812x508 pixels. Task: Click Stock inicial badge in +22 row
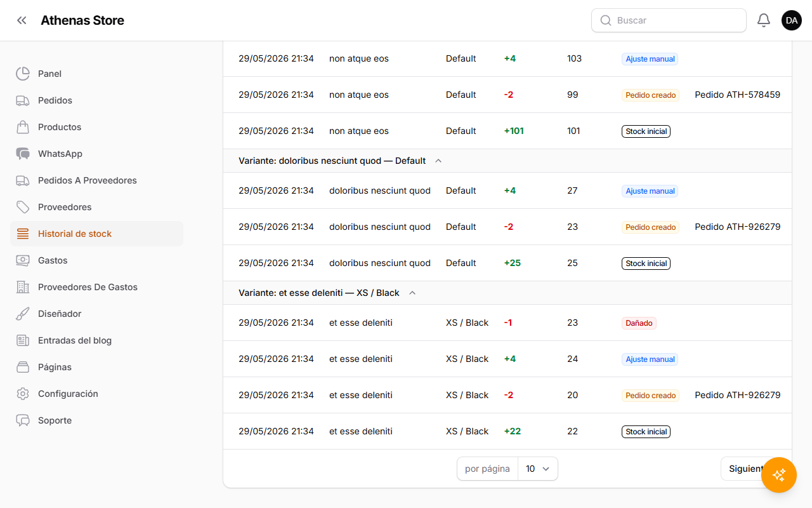click(646, 432)
